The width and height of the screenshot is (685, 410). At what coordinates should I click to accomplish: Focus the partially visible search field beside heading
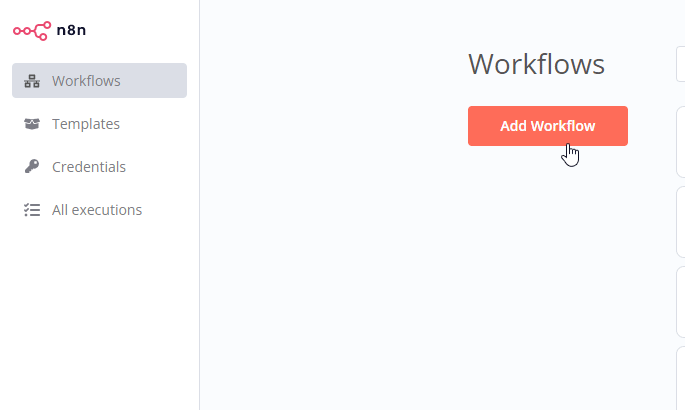(x=681, y=64)
